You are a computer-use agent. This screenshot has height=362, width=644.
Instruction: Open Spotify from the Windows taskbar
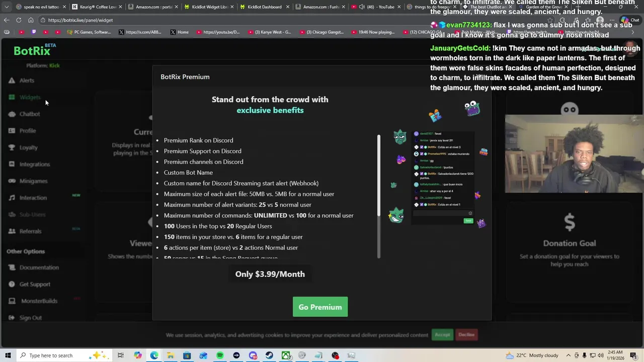[220, 355]
